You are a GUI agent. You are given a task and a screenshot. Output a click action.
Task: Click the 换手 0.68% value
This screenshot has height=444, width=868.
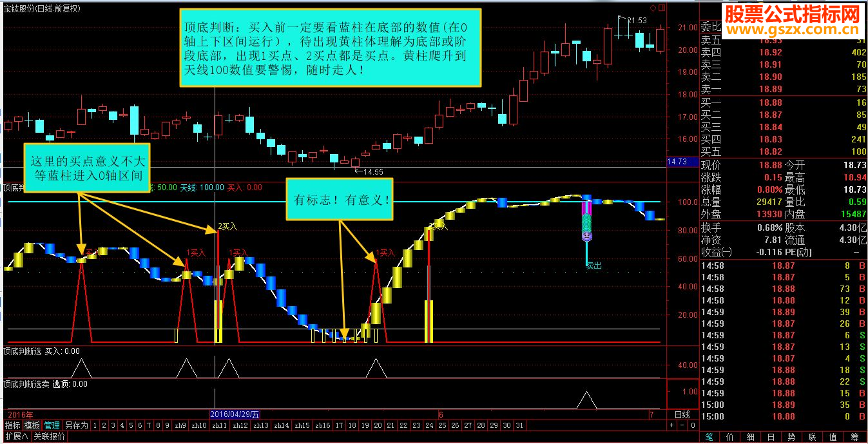point(769,227)
